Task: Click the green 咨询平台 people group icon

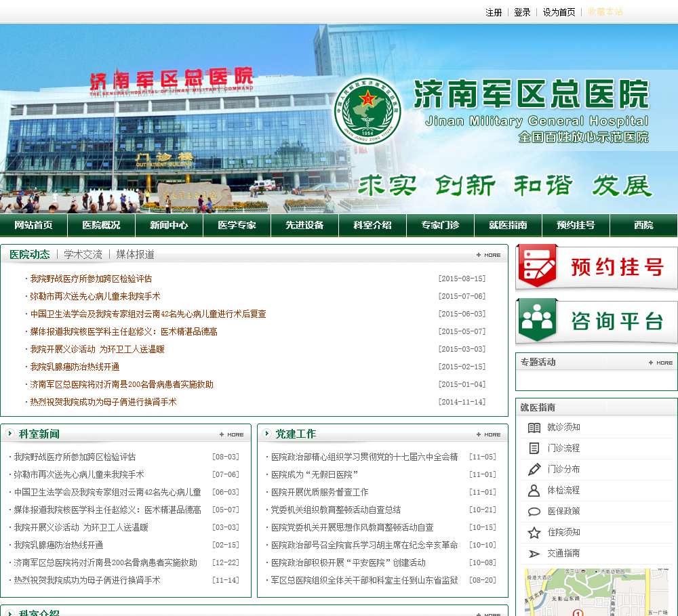Action: (x=538, y=320)
